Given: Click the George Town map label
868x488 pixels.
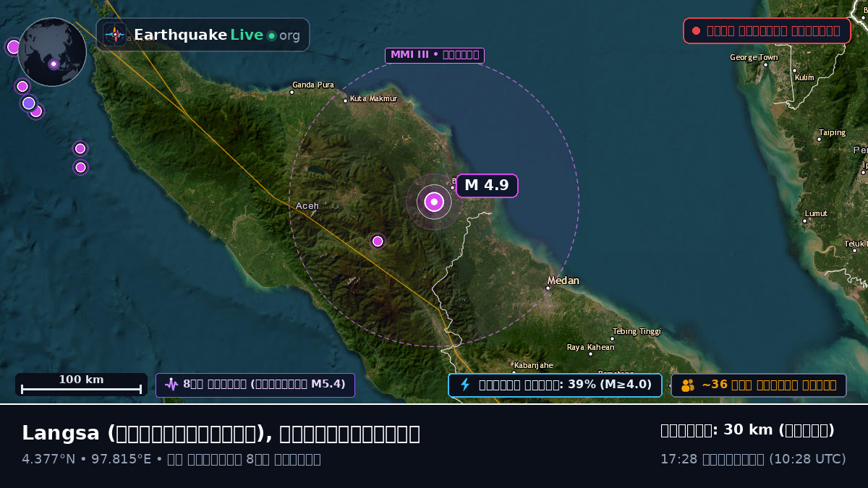Looking at the screenshot, I should [x=754, y=57].
